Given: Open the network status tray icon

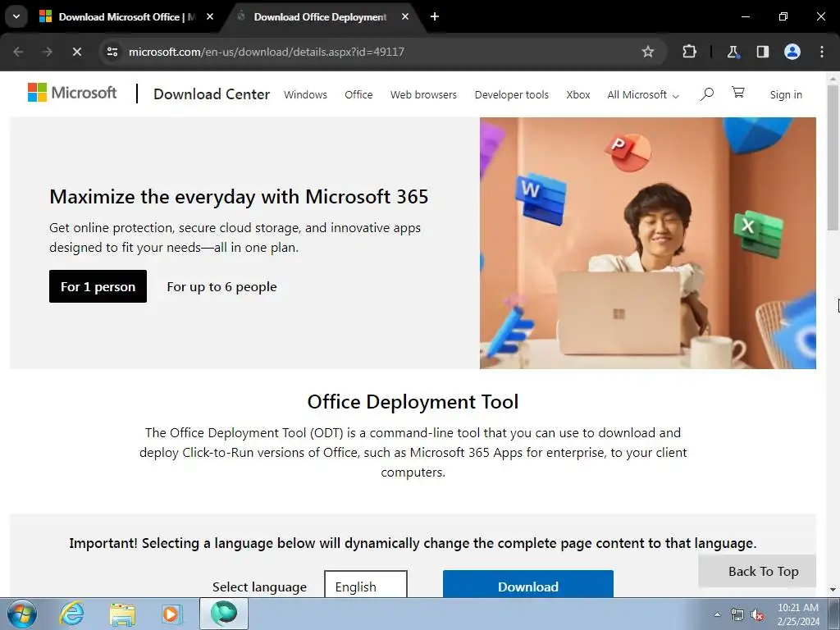Looking at the screenshot, I should pyautogui.click(x=737, y=615).
